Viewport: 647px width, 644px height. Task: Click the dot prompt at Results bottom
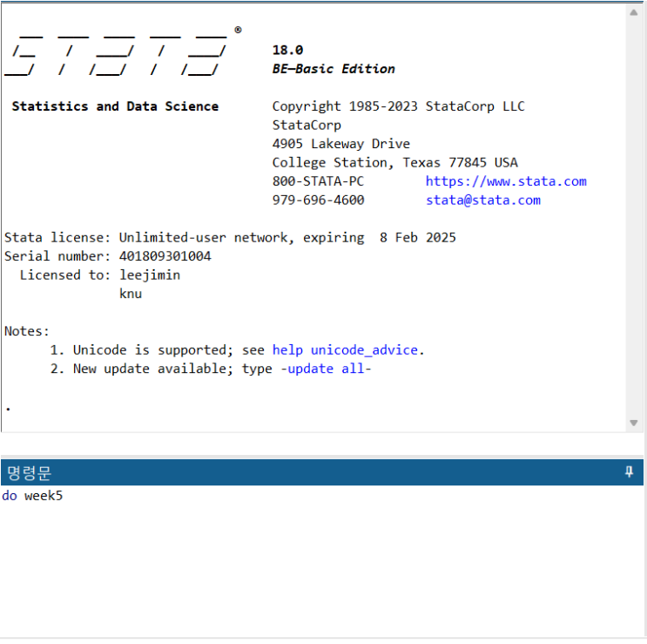point(8,407)
